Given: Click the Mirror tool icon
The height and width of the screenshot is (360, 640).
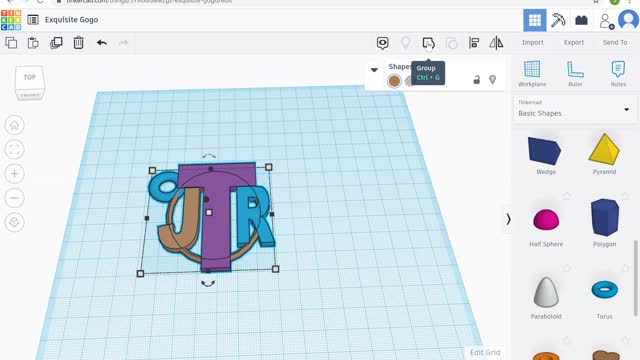Looking at the screenshot, I should pyautogui.click(x=496, y=43).
